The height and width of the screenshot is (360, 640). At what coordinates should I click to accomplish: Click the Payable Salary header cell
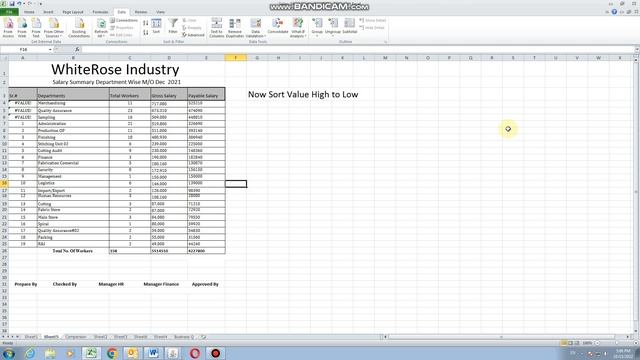(x=206, y=94)
